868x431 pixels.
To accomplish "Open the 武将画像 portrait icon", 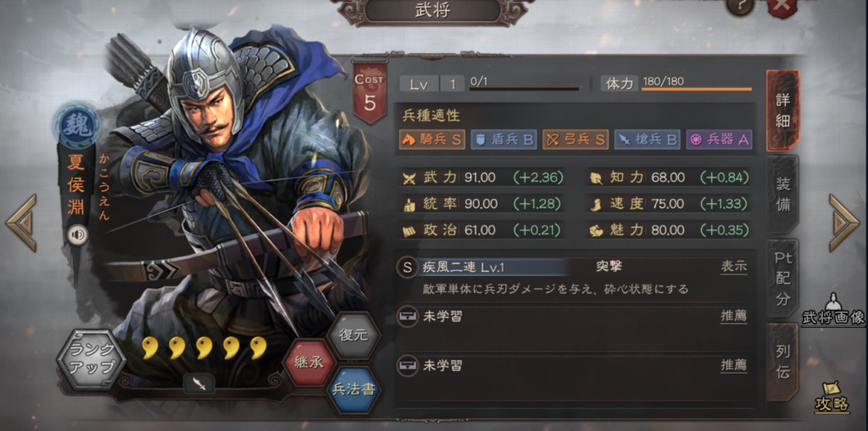I will click(x=832, y=308).
